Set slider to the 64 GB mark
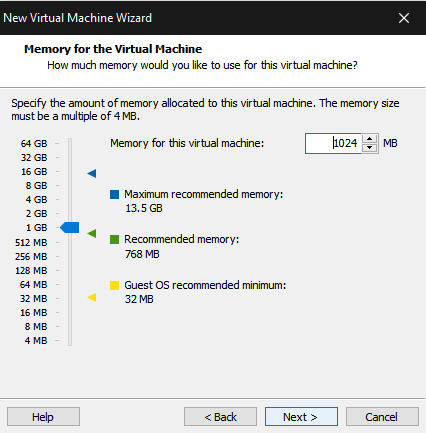The image size is (426, 433). [x=70, y=143]
